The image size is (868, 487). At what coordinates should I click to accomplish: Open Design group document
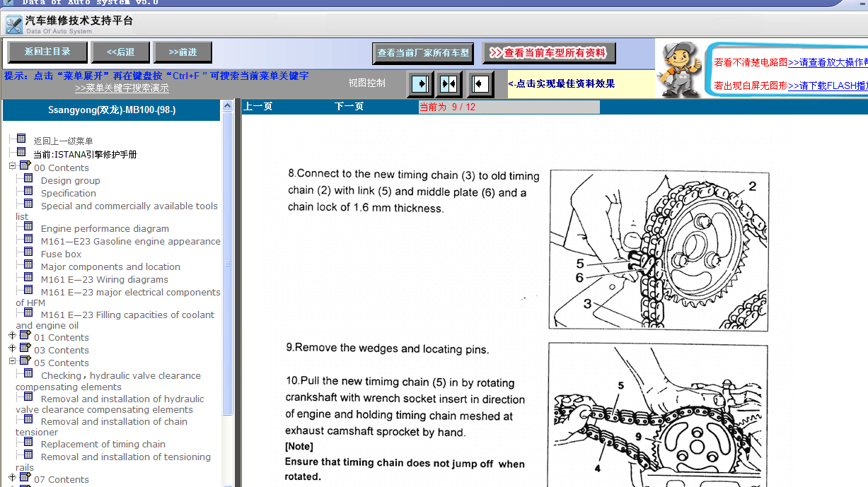tap(70, 180)
